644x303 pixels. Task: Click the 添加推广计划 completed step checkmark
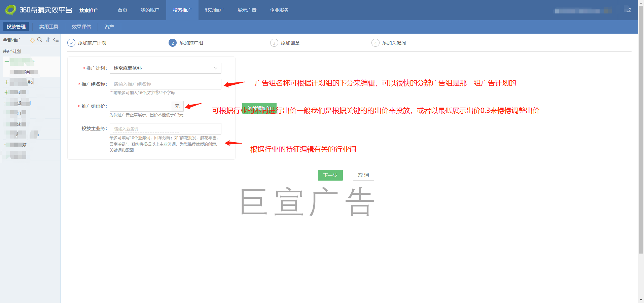tap(71, 43)
